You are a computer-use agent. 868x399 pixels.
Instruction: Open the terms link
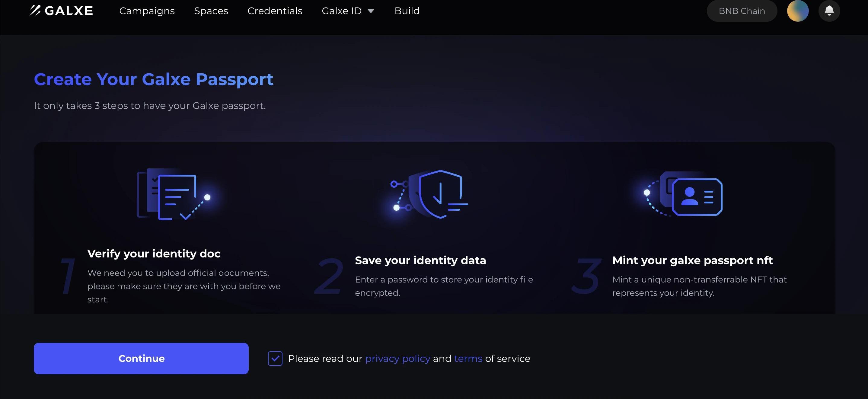tap(468, 358)
